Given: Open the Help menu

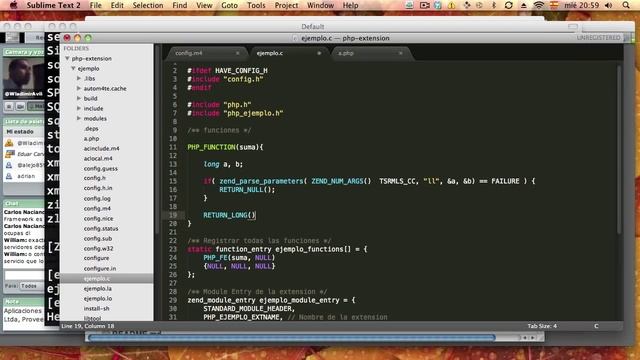Looking at the screenshot, I should click(350, 5).
